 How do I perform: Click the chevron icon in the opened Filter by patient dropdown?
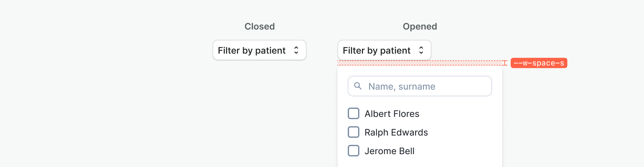(x=421, y=50)
